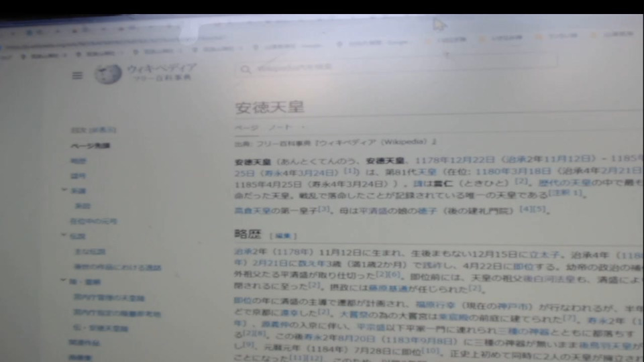This screenshot has width=644, height=362.
Task: Click the ウィキペディア wordmark link
Action: click(x=162, y=68)
